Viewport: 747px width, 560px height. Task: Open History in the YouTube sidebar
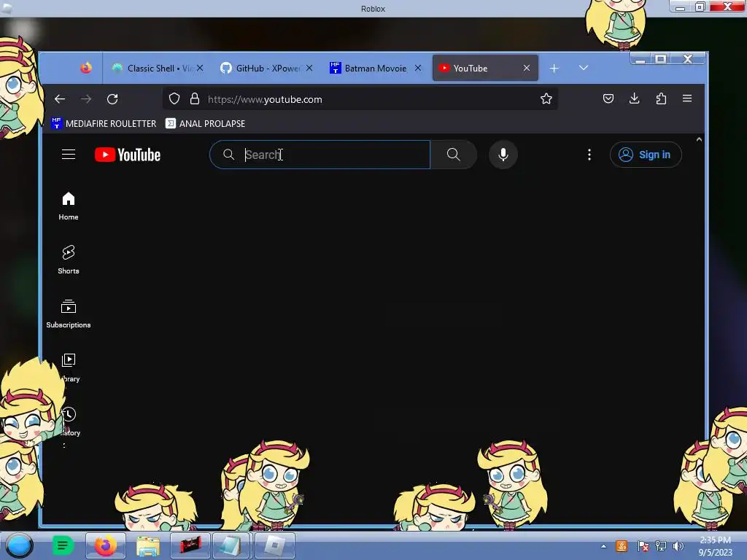pyautogui.click(x=71, y=421)
